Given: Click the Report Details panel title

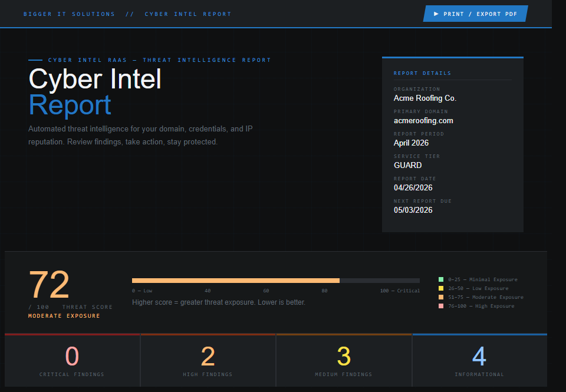Looking at the screenshot, I should (x=422, y=73).
